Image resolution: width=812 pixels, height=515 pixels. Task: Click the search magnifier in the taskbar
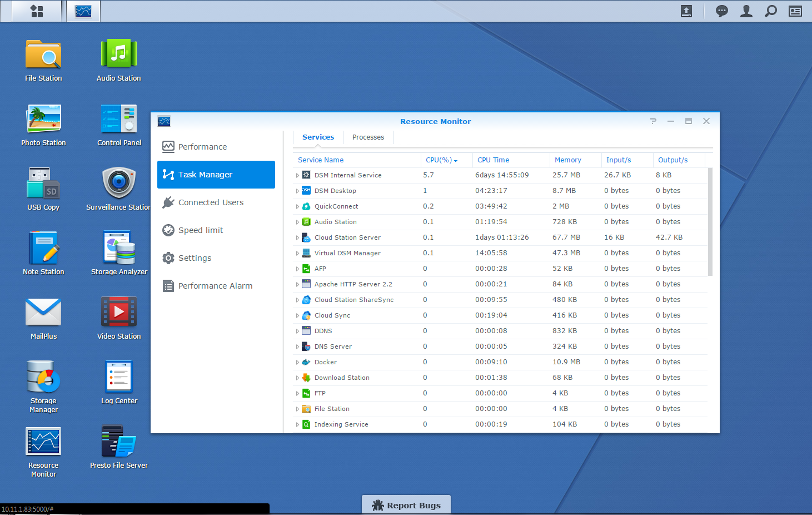pyautogui.click(x=770, y=11)
